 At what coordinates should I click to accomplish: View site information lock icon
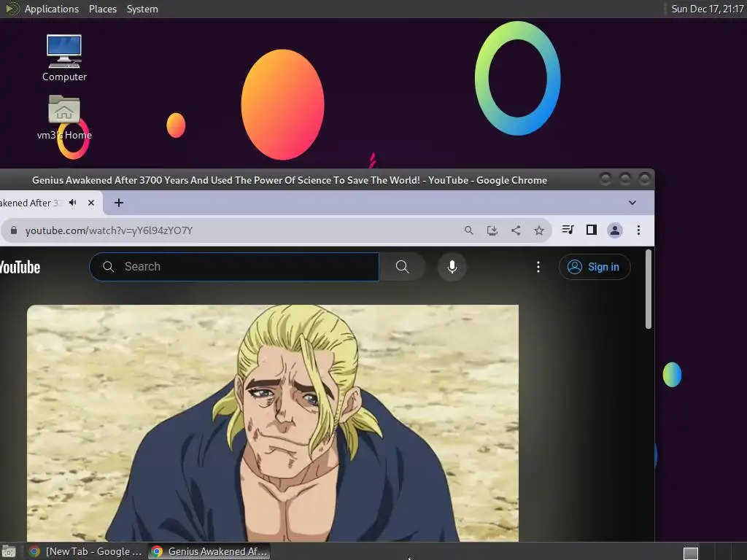coord(14,230)
